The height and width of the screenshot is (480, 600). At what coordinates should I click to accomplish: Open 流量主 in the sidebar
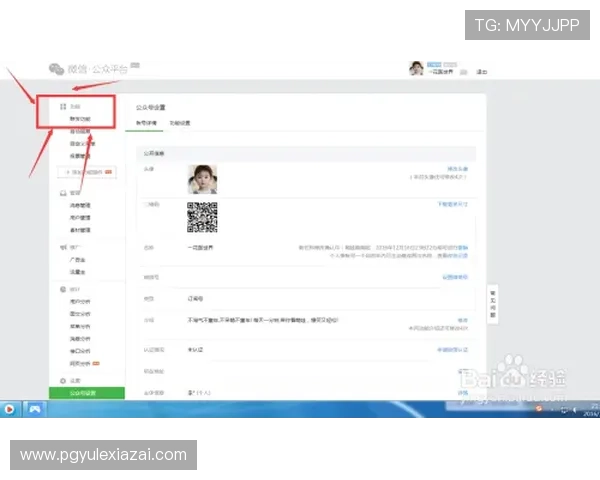tap(77, 272)
